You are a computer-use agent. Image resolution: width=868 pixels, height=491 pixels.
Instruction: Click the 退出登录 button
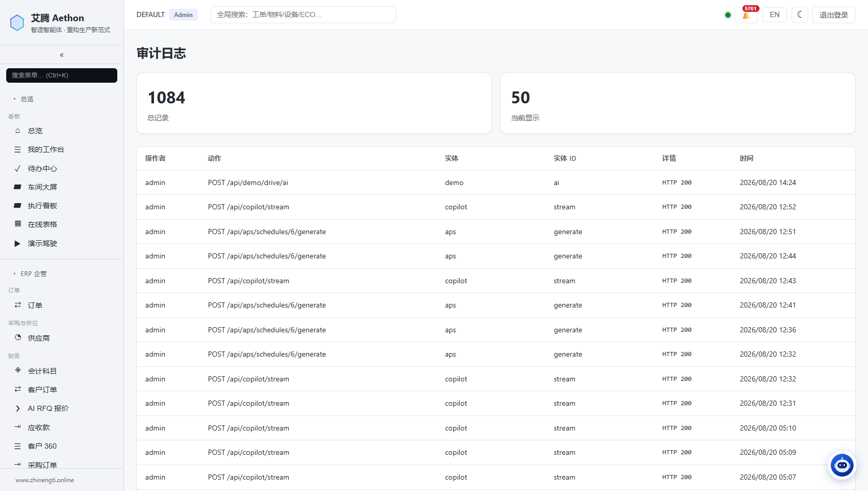pos(833,15)
